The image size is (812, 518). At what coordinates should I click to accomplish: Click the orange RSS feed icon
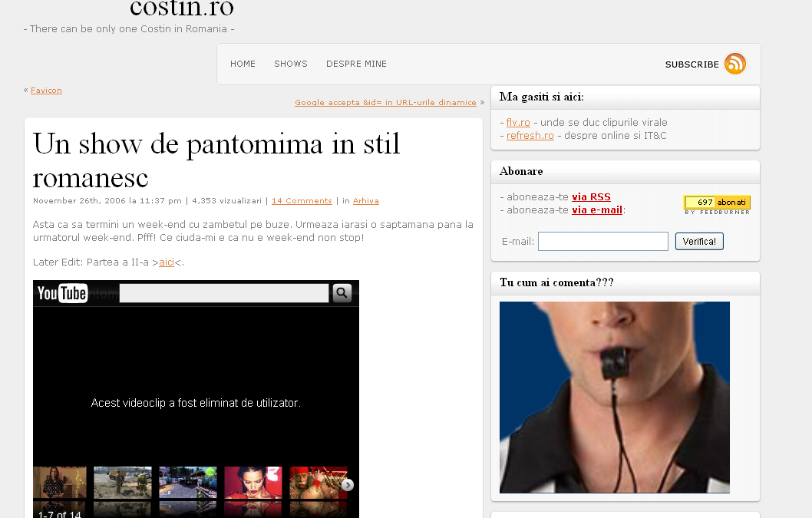pos(734,64)
